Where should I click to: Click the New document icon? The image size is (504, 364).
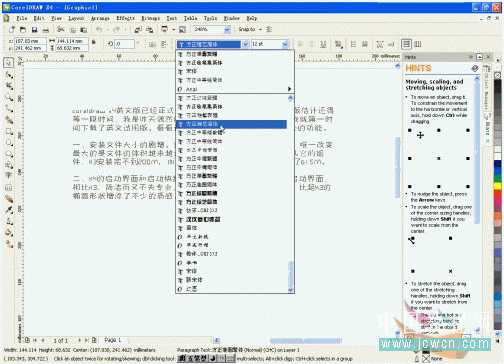(x=12, y=30)
